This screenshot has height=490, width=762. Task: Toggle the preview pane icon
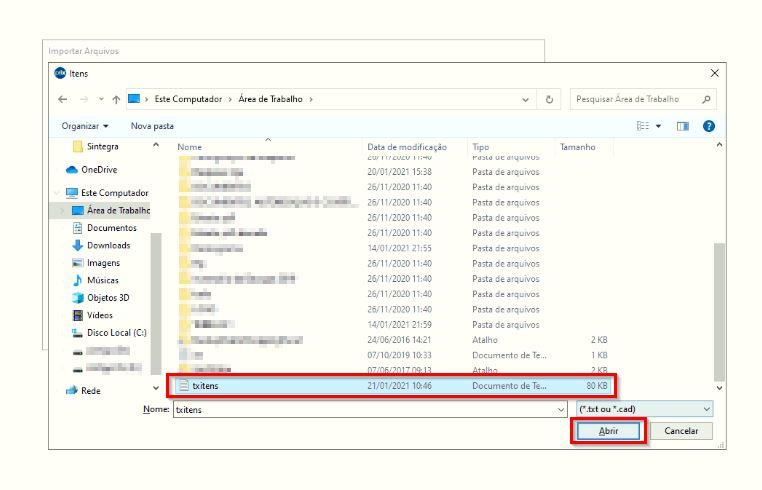[683, 126]
